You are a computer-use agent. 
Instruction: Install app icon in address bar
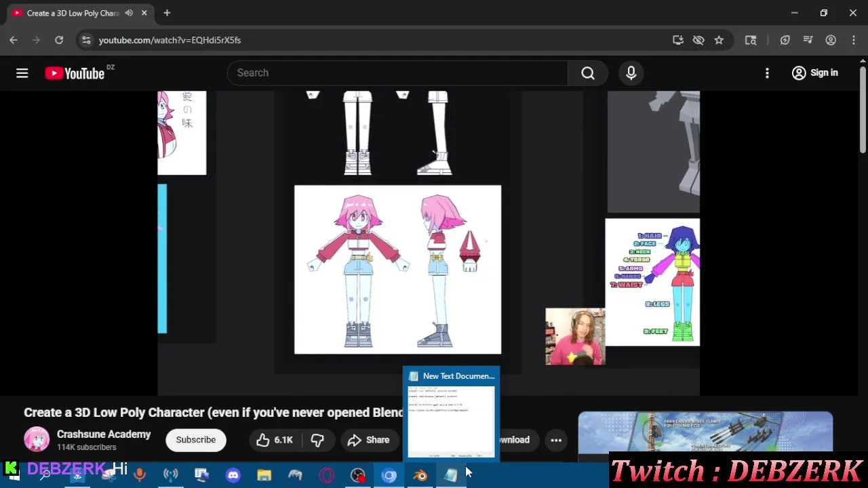tap(677, 40)
